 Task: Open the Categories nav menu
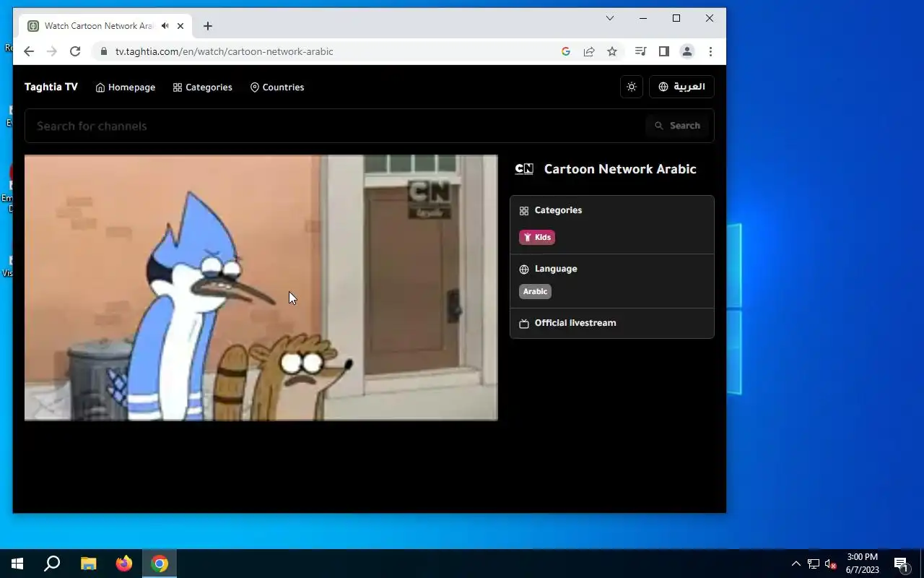[x=203, y=87]
